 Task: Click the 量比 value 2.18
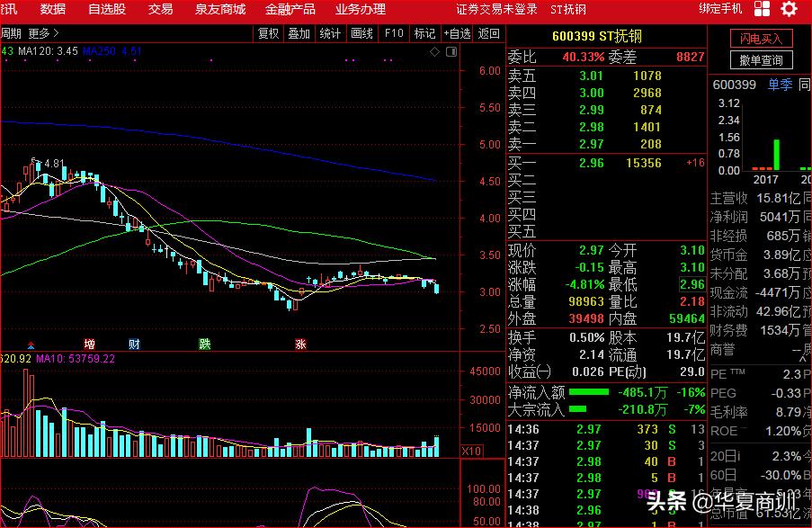692,301
